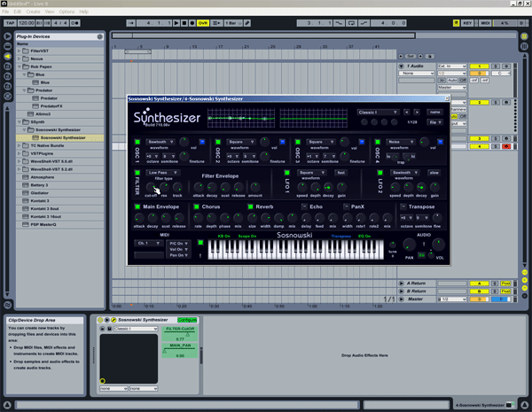Click the Sosnowski Synthesizer plugin icon in browser
This screenshot has width=532, height=412.
click(35, 138)
